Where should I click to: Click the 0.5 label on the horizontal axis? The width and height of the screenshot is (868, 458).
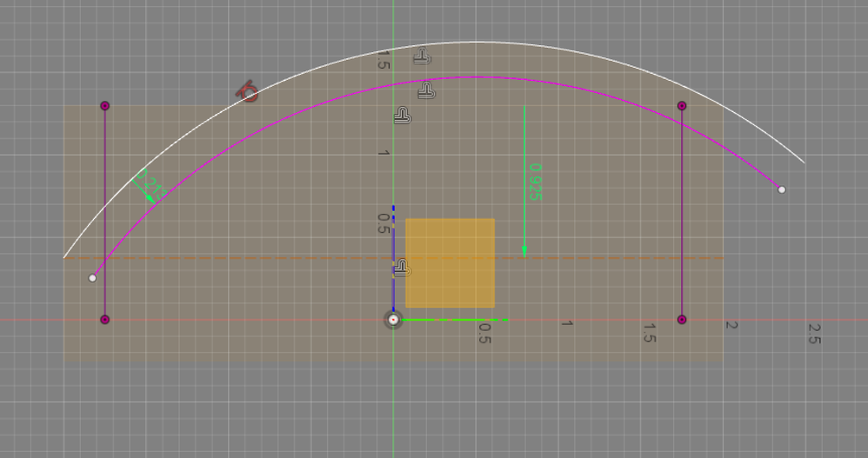(484, 334)
